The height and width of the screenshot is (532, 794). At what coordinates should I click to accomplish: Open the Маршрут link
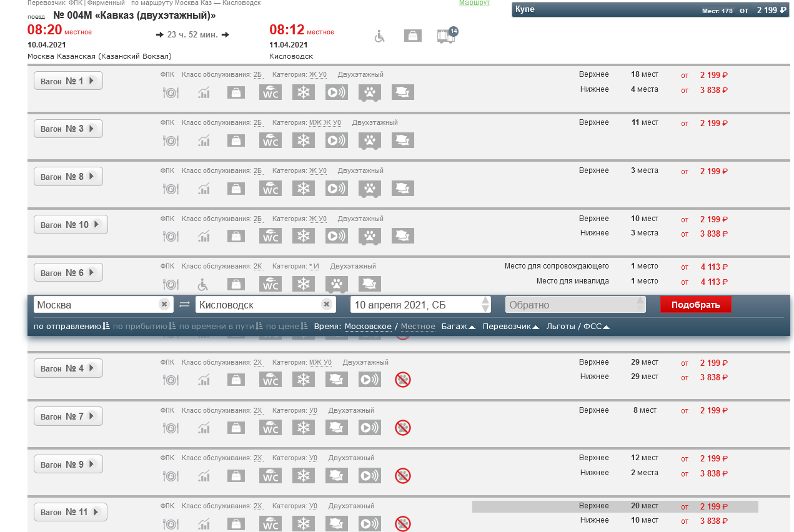click(474, 3)
